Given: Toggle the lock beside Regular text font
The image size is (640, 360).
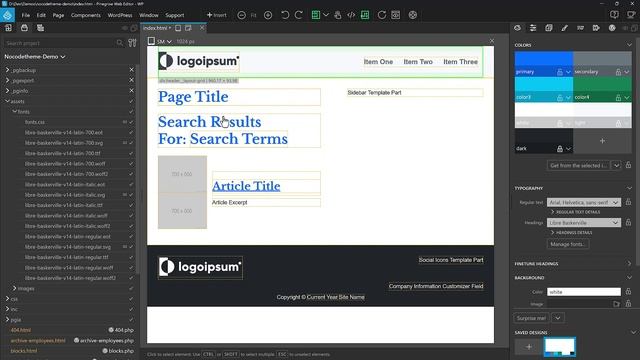Looking at the screenshot, I should 629,202.
